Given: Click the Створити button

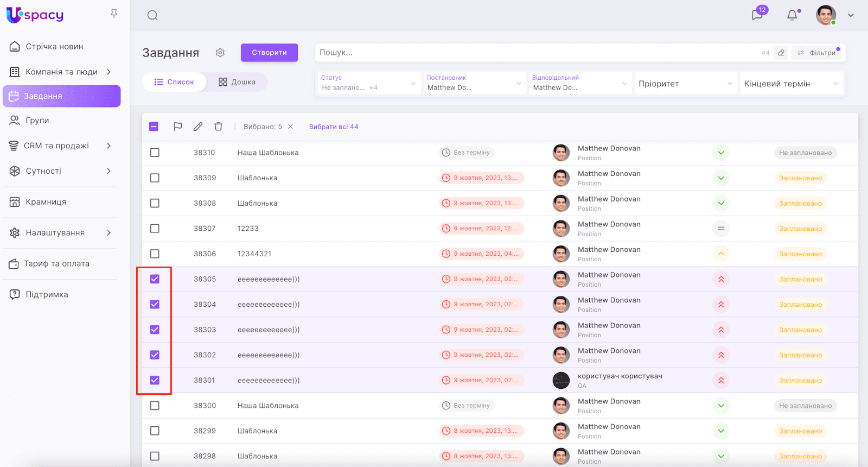Looking at the screenshot, I should coord(269,53).
